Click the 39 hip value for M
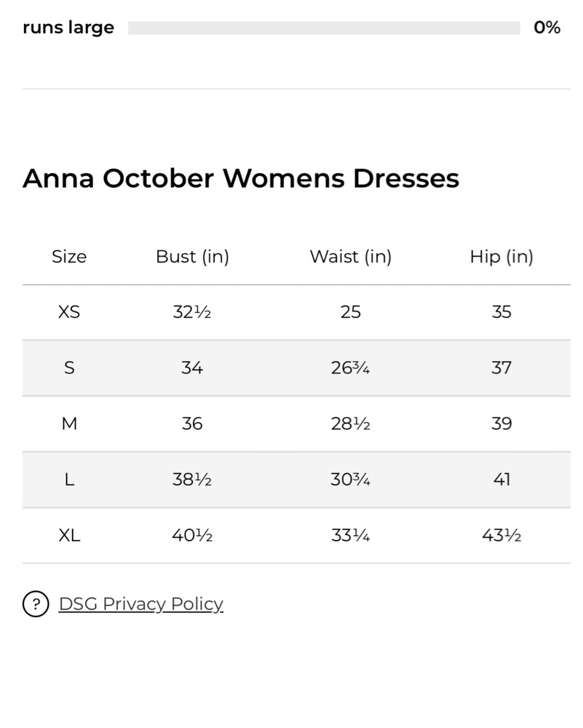Image resolution: width=583 pixels, height=728 pixels. 501,424
